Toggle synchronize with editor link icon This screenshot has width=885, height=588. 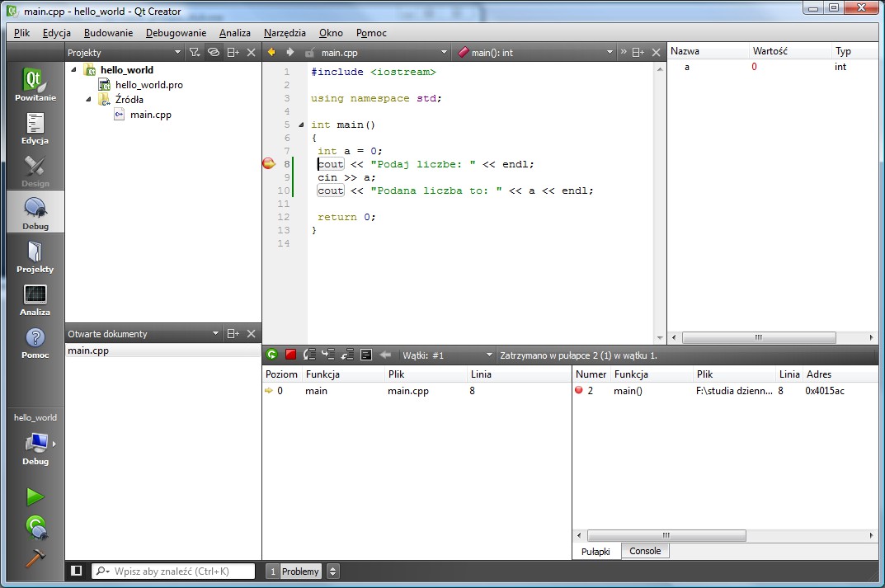point(214,53)
